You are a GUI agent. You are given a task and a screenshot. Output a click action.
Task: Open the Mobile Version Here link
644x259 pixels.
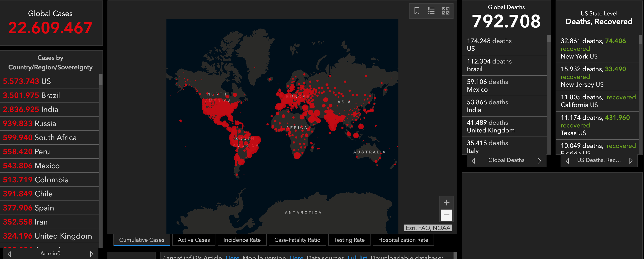tap(296, 257)
